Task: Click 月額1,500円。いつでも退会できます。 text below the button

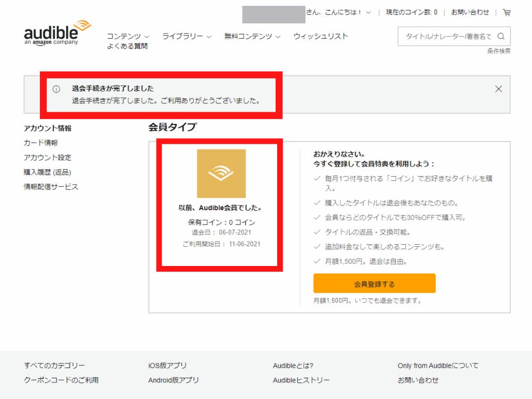Action: (x=368, y=301)
